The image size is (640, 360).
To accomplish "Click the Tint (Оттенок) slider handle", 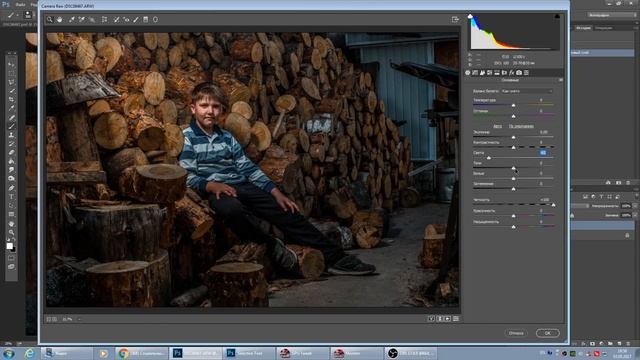I will point(513,116).
